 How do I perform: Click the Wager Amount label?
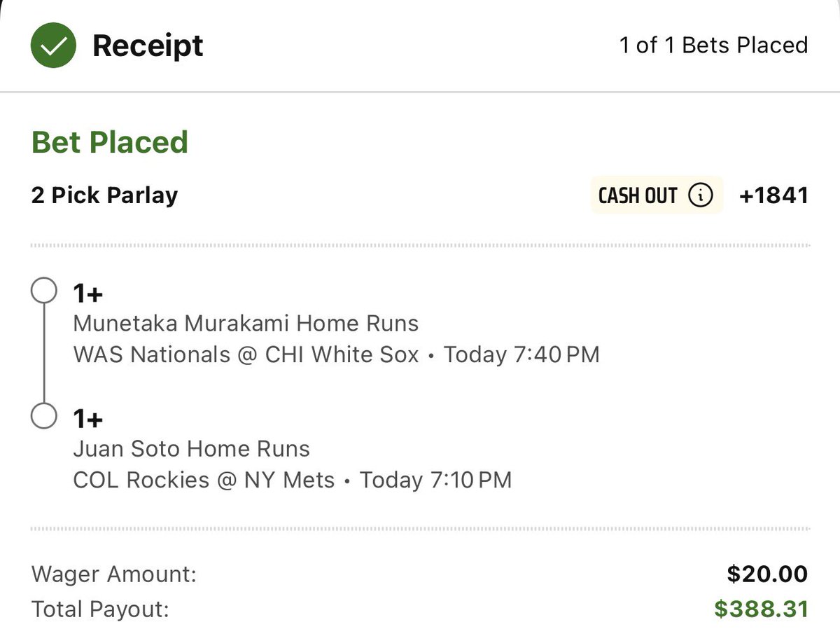(x=114, y=575)
